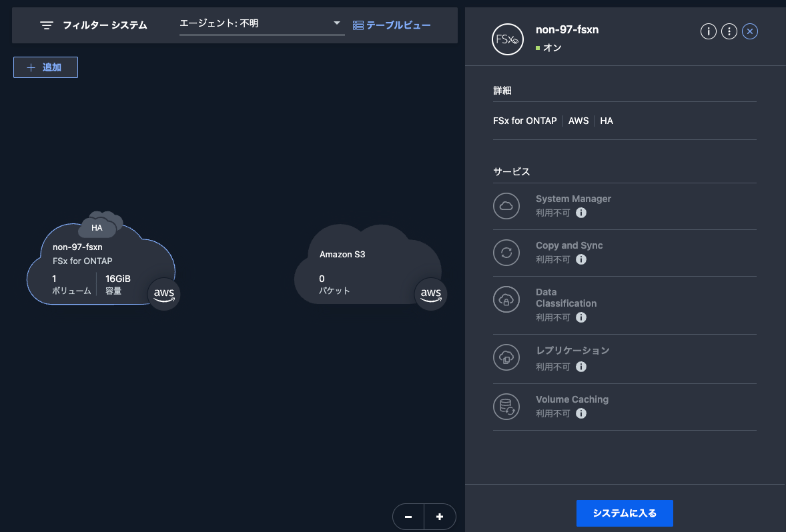The width and height of the screenshot is (786, 532).
Task: Click the Copy and Sync icon
Action: point(506,253)
